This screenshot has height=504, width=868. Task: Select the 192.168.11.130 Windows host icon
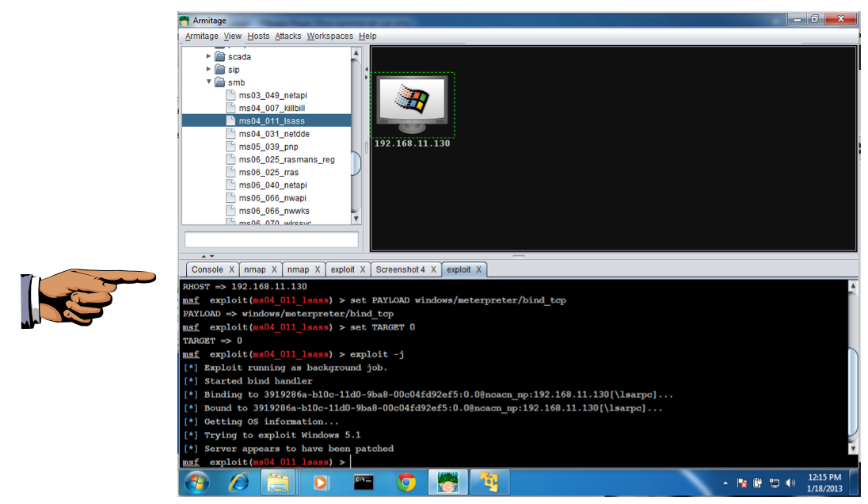[413, 105]
